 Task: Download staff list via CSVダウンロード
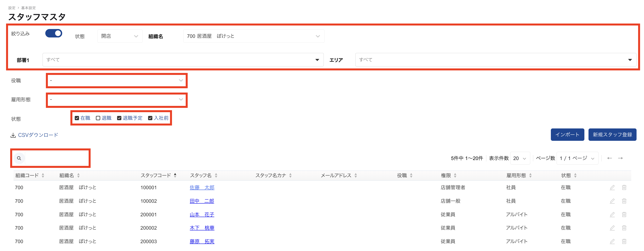coord(34,135)
